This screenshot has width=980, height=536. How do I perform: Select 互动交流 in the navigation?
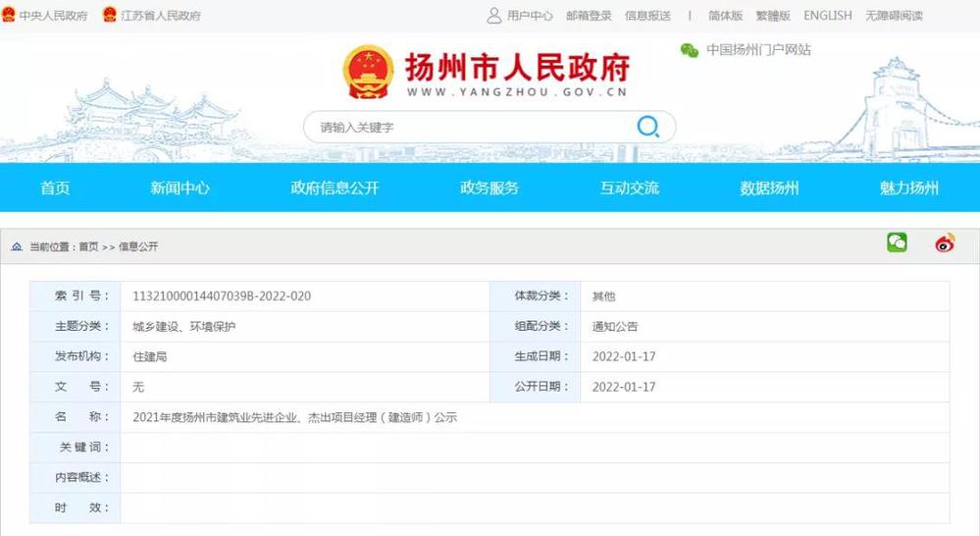(x=630, y=188)
